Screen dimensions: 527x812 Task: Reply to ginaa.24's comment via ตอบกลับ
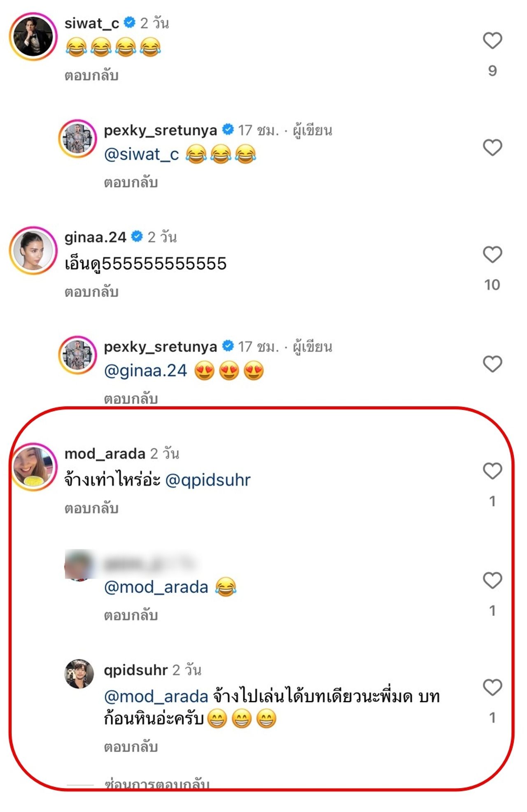pos(91,292)
